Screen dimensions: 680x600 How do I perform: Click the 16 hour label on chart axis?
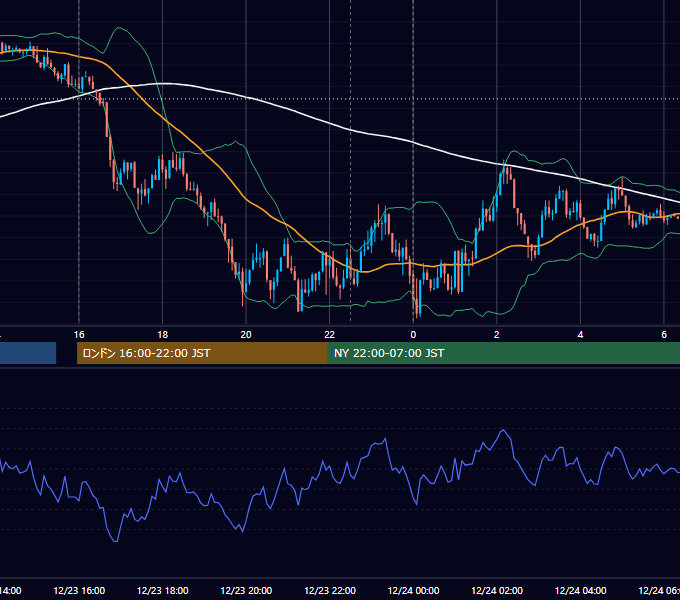79,335
